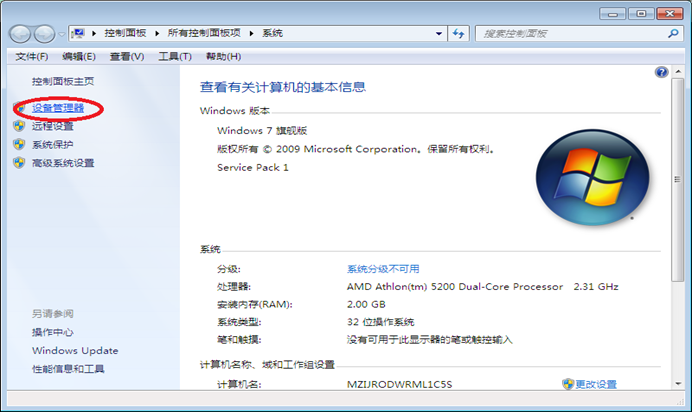The width and height of the screenshot is (692, 412).
Task: Open 操作中心 link
Action: point(53,332)
